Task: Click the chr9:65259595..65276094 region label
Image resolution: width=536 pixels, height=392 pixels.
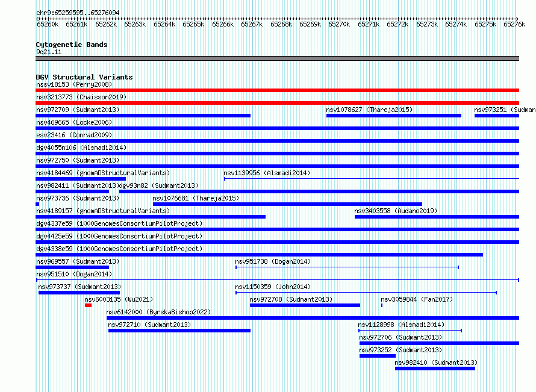Action: (x=78, y=13)
